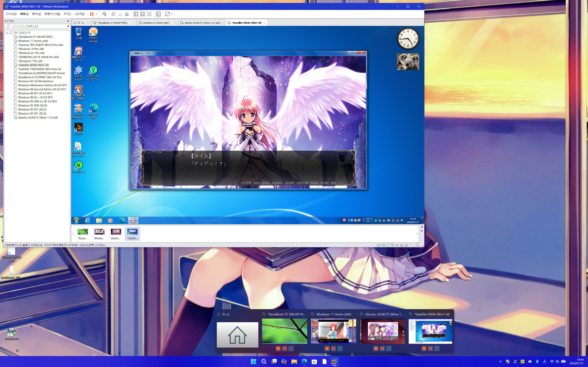Viewport: 588px width, 367px height.
Task: Expand the library search box dropdown arrow
Action: pos(68,26)
